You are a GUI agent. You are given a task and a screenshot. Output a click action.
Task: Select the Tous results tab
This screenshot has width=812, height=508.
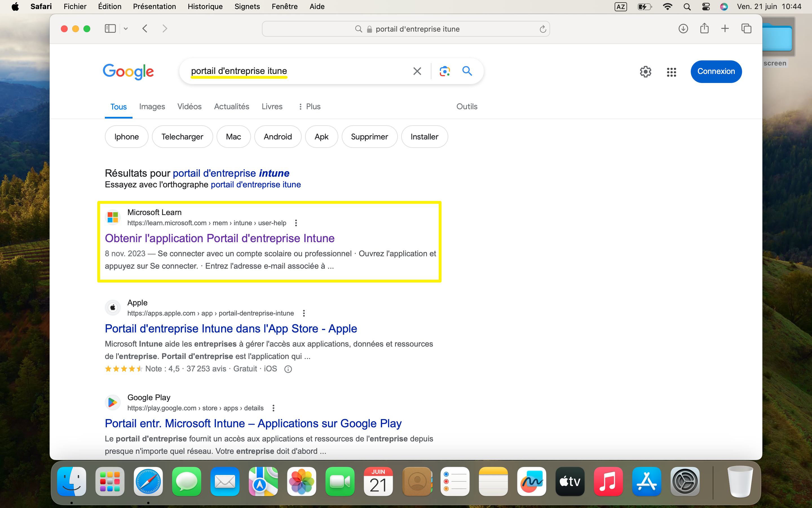pos(118,107)
